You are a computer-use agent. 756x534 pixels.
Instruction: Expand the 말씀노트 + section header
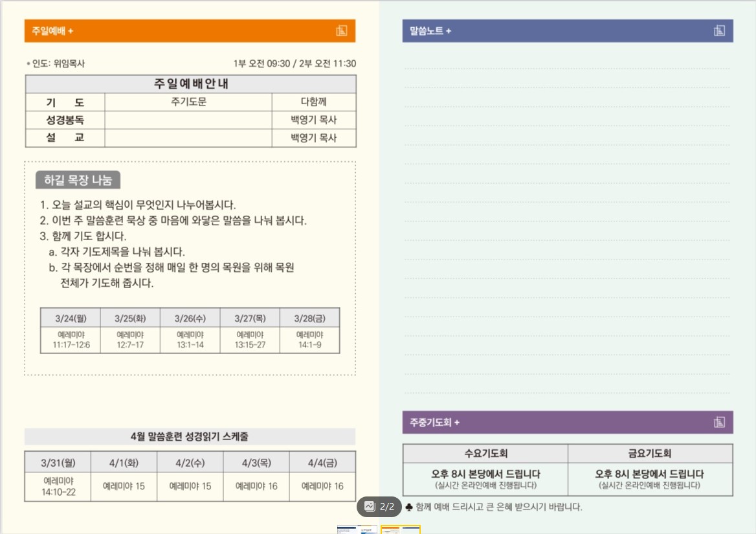pyautogui.click(x=430, y=31)
